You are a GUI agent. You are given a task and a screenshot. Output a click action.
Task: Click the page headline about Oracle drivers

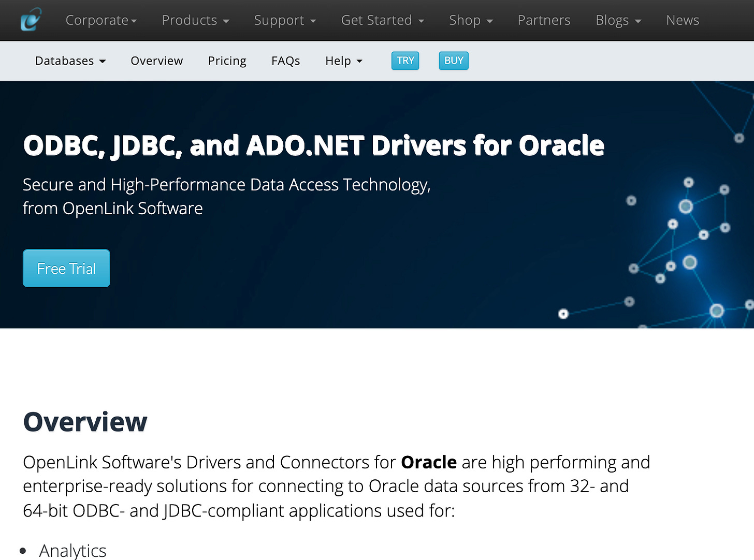pyautogui.click(x=313, y=145)
